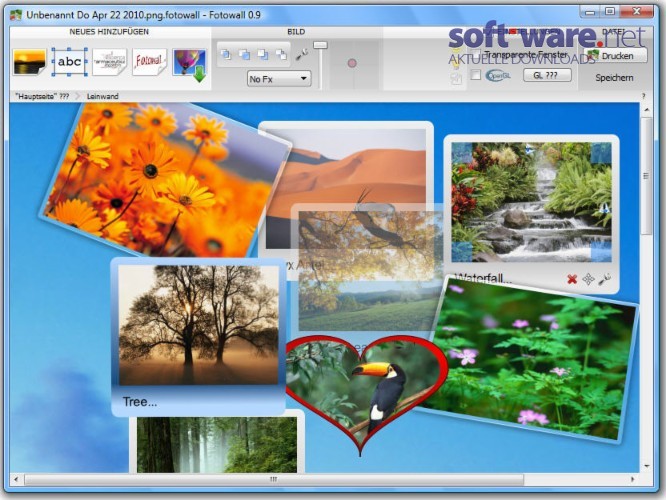Click scroll down arrow
This screenshot has width=666, height=500.
click(646, 466)
